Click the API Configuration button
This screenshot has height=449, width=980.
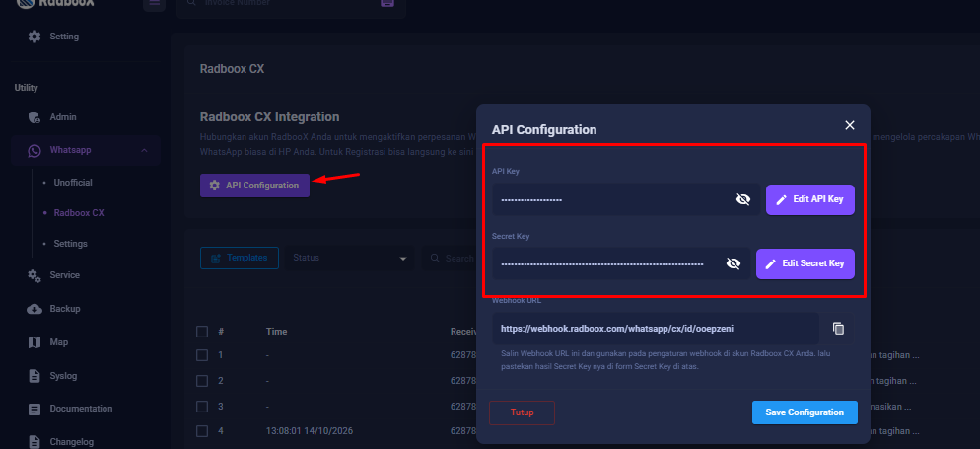point(254,186)
